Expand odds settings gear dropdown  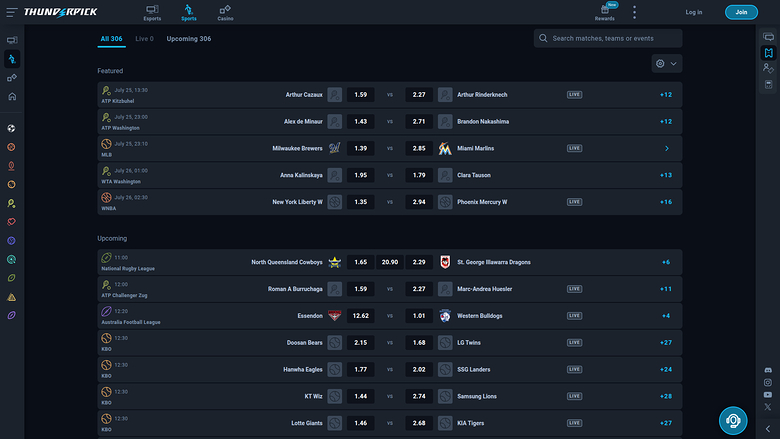coord(667,64)
